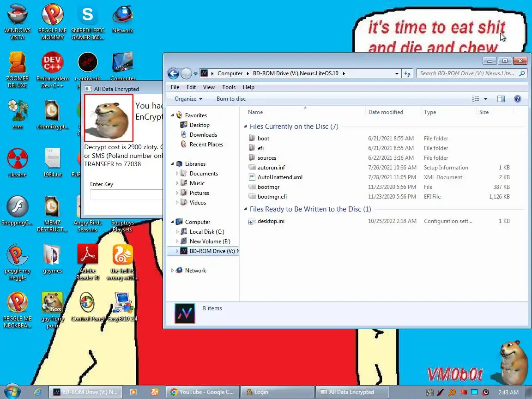The image size is (532, 399).
Task: Click the Start orb button
Action: tap(12, 392)
